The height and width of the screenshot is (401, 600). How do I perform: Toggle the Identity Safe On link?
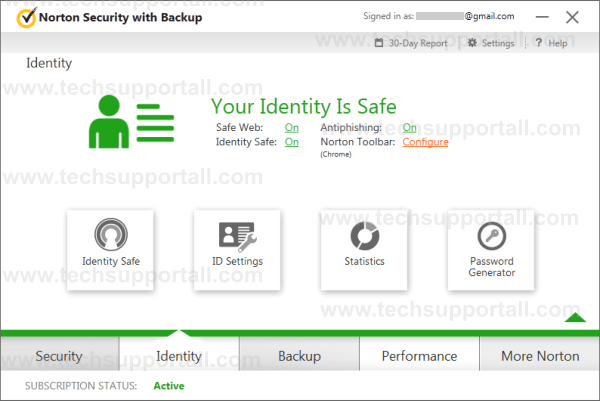click(x=292, y=142)
